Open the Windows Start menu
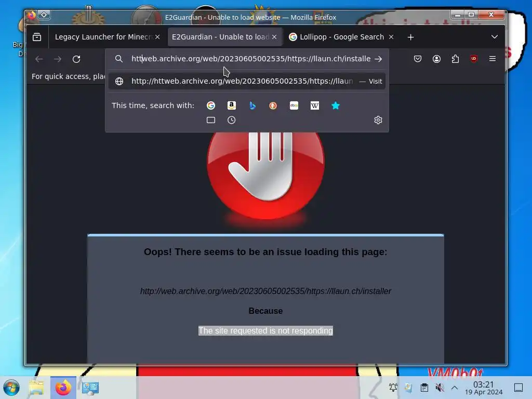 [x=11, y=388]
